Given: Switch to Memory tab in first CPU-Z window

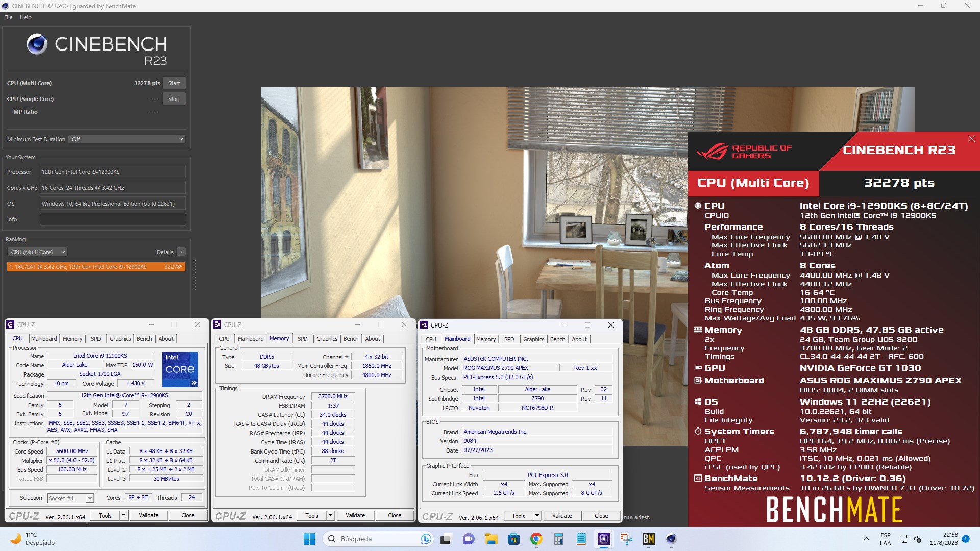Looking at the screenshot, I should point(72,339).
